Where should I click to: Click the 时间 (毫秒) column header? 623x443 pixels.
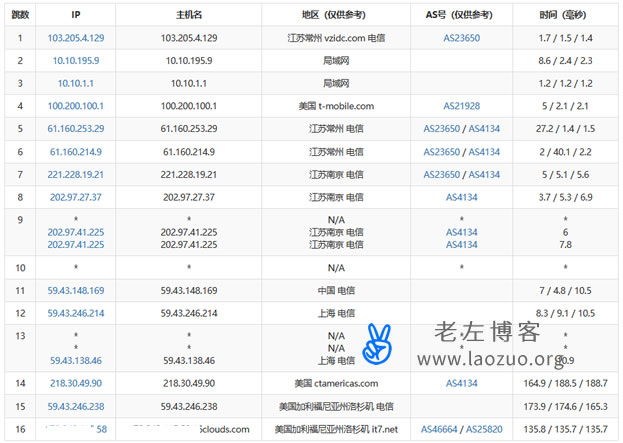tap(564, 15)
